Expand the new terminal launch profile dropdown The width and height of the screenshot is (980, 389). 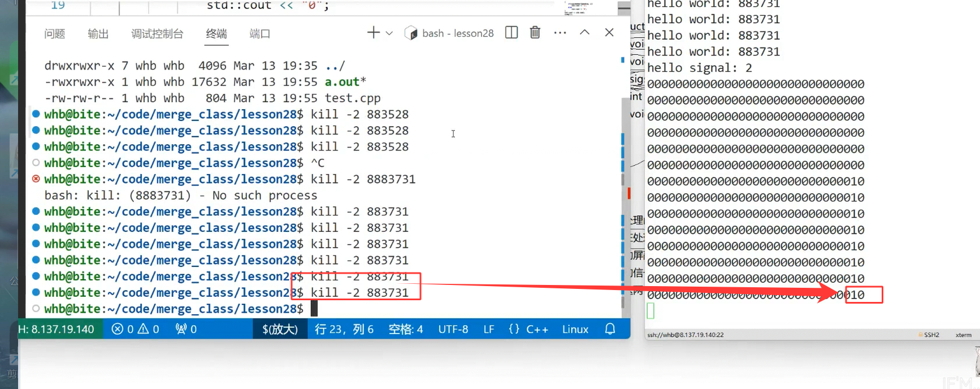point(389,33)
